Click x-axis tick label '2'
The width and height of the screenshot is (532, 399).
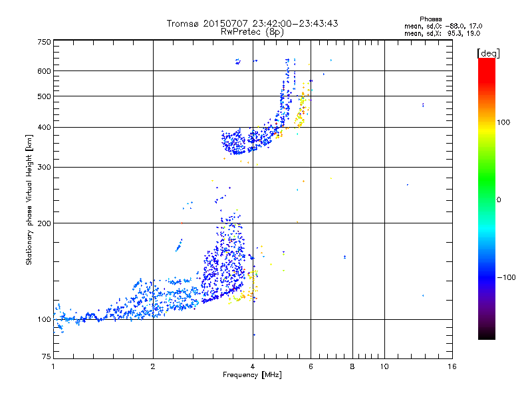point(153,366)
